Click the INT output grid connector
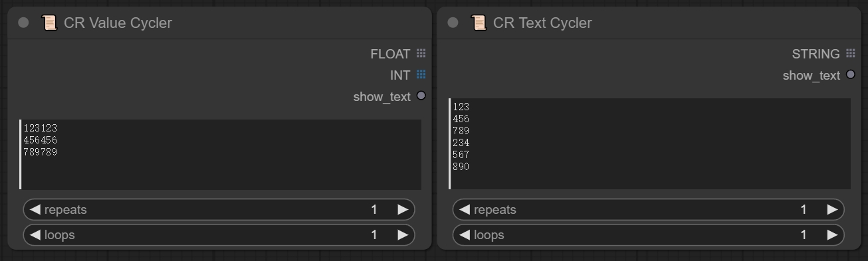The height and width of the screenshot is (261, 868). click(421, 74)
